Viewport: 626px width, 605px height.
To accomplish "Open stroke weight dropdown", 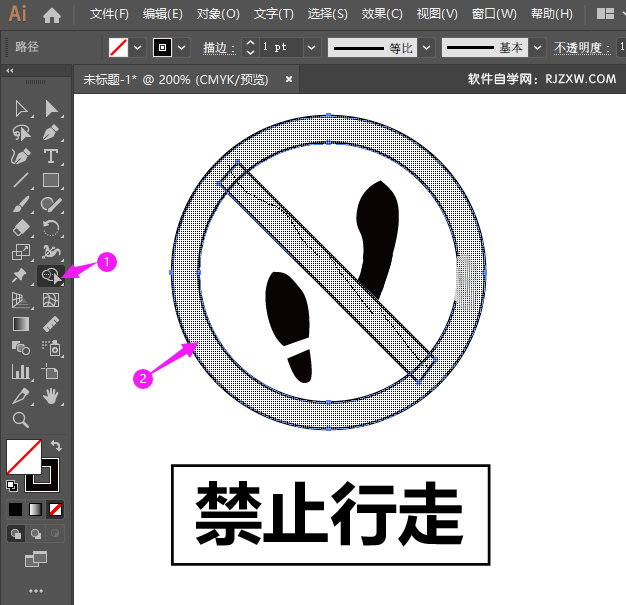I will pos(311,48).
